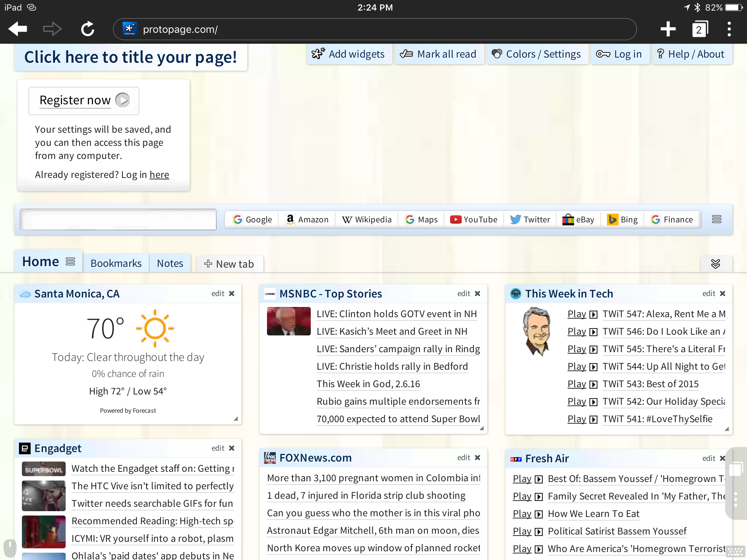
Task: Click the Engadget SUPERBOWL thumbnail
Action: tap(44, 469)
